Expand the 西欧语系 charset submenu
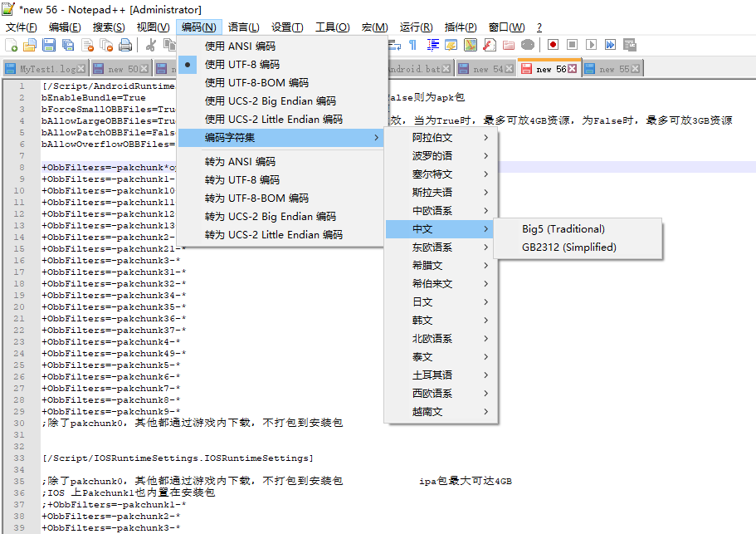This screenshot has height=534, width=756. coord(441,394)
